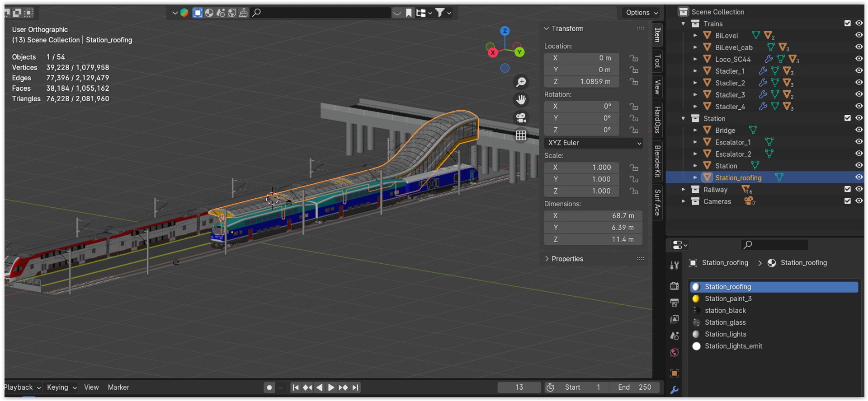Open the outliner filter funnel dropdown
This screenshot has height=401, width=868.
point(443,13)
